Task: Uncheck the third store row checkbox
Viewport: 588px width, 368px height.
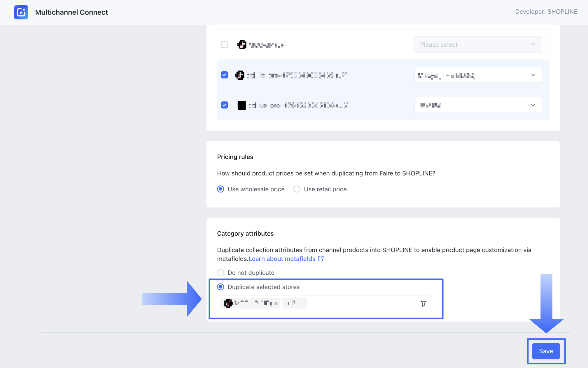Action: [224, 105]
